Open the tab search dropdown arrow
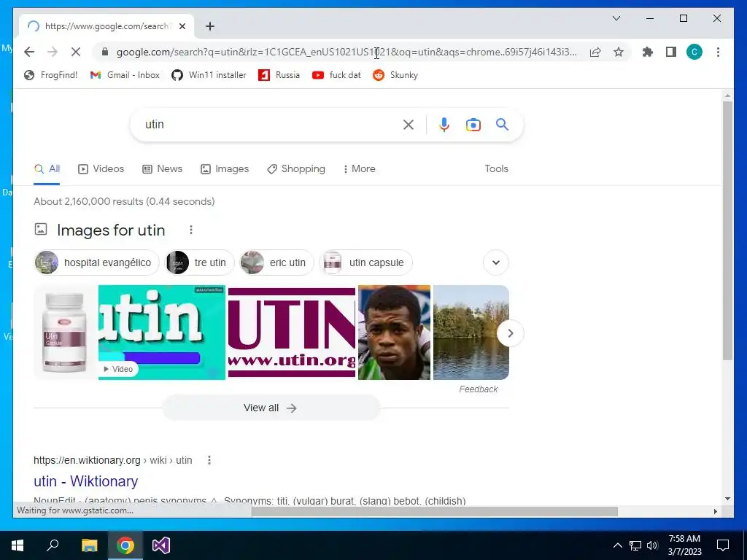 click(616, 18)
